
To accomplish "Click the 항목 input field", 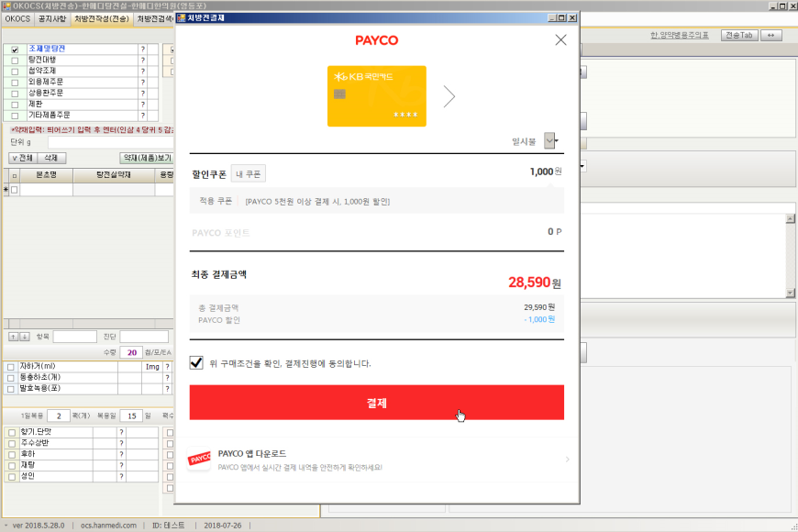I will 75,337.
